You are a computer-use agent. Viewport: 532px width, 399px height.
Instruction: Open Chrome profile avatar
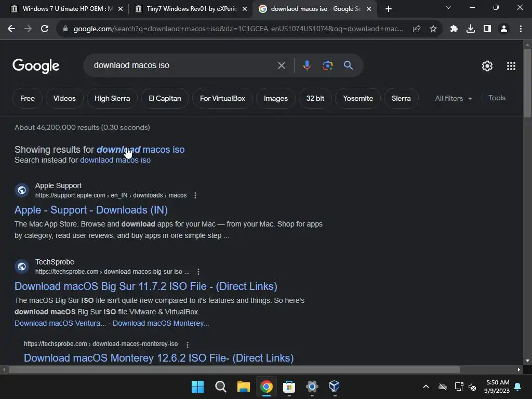[504, 29]
